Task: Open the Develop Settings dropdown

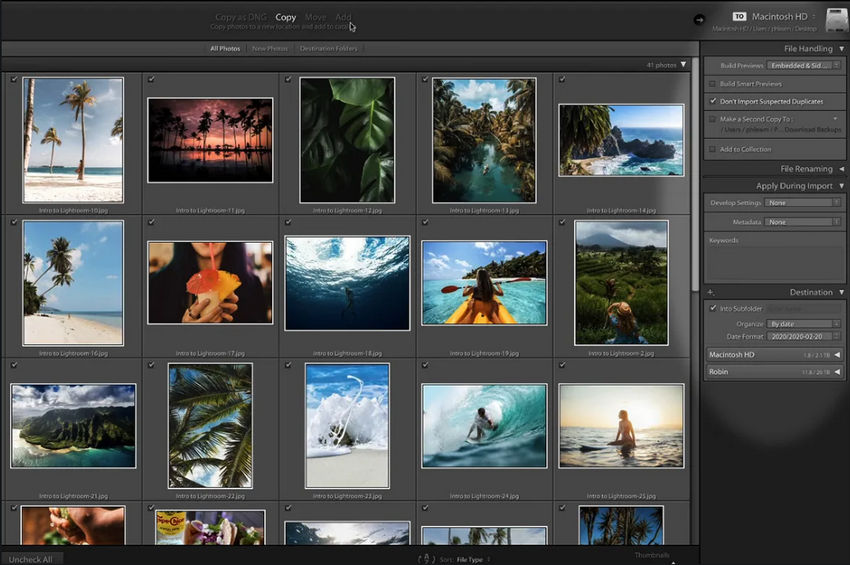Action: pos(803,202)
